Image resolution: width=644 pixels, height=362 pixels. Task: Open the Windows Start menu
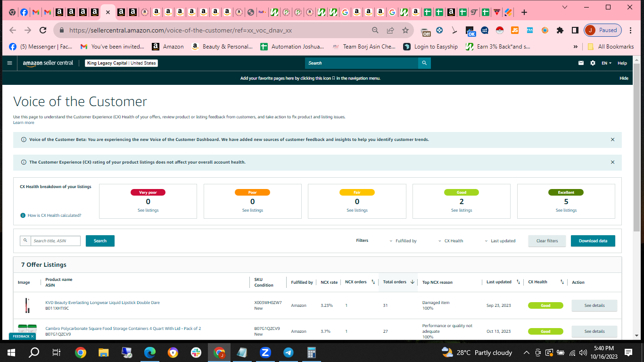coord(11,352)
